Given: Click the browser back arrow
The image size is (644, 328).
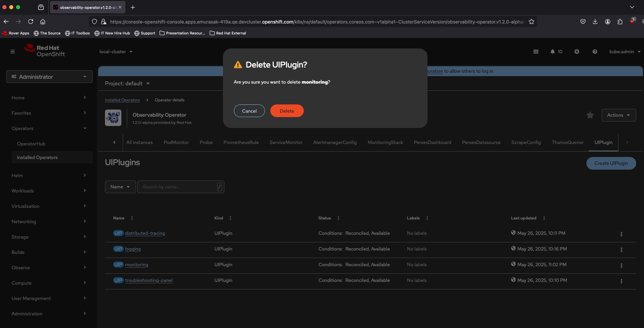Looking at the screenshot, I should pyautogui.click(x=6, y=22).
